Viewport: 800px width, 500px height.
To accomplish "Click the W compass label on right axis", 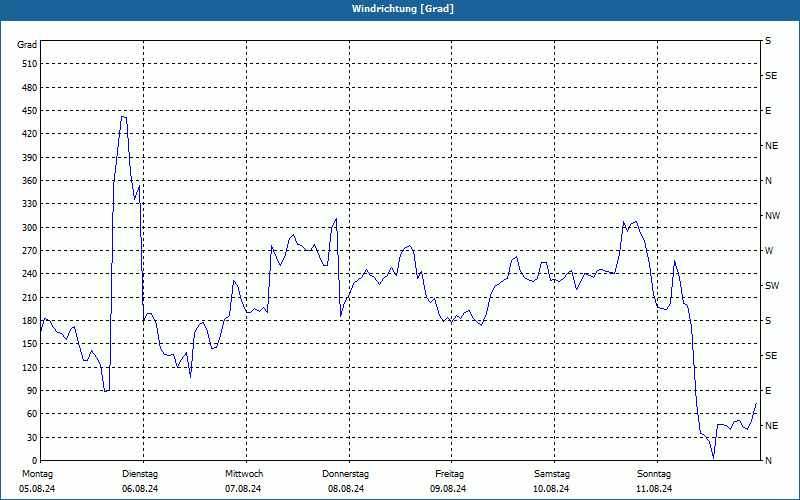I will 769,251.
